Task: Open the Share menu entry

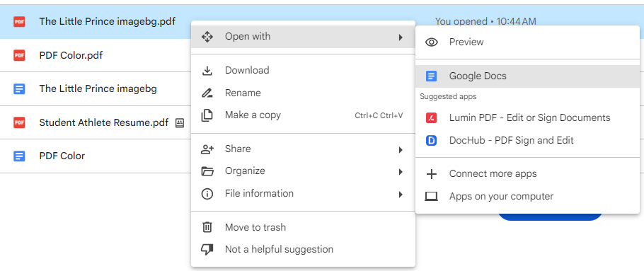Action: coord(303,149)
